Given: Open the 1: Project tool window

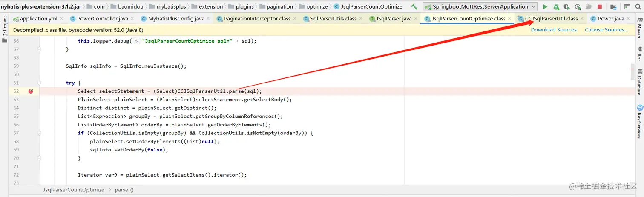Looking at the screenshot, I should tap(4, 29).
